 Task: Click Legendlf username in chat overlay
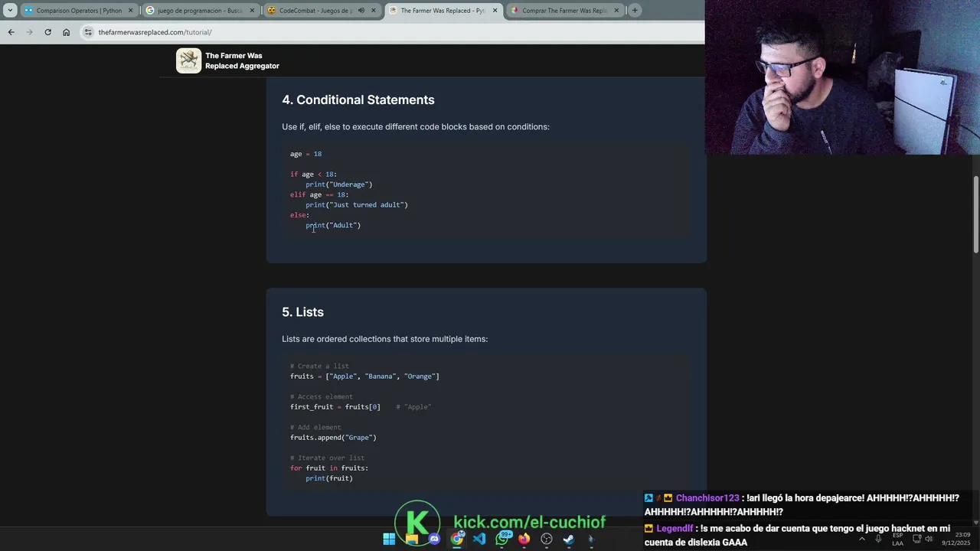[x=675, y=529]
